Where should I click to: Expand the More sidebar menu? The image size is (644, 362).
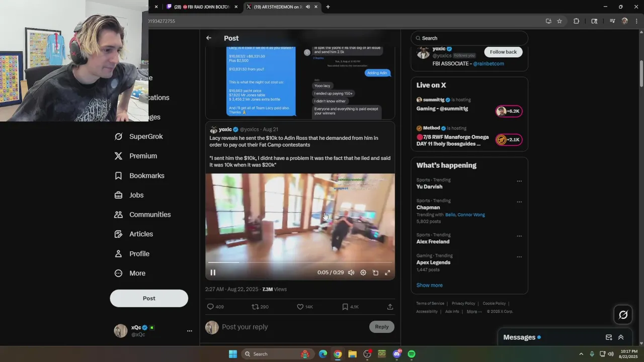130,274
